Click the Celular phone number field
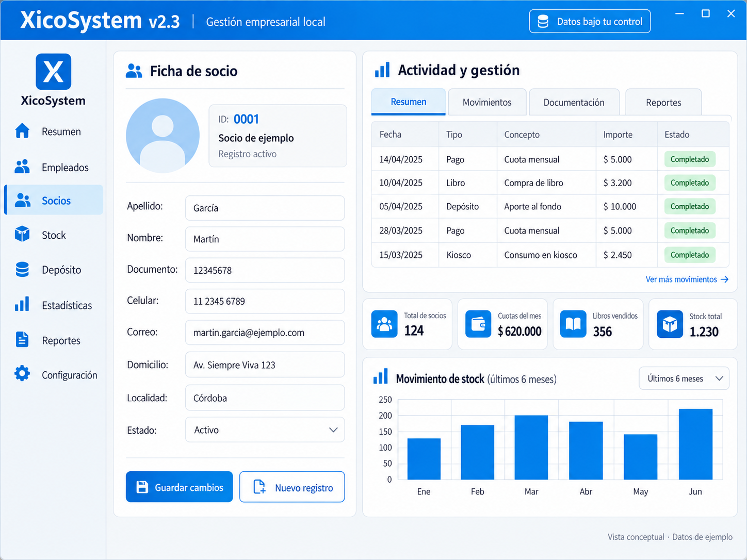 pyautogui.click(x=265, y=301)
